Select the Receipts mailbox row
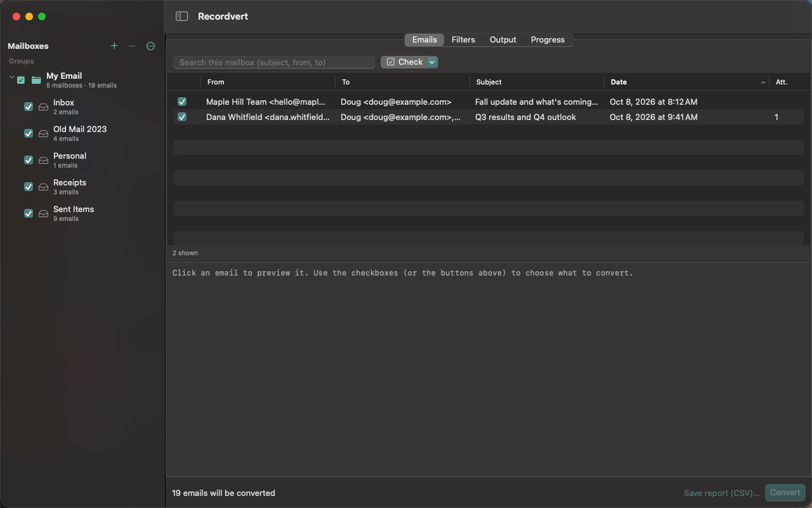 point(82,187)
